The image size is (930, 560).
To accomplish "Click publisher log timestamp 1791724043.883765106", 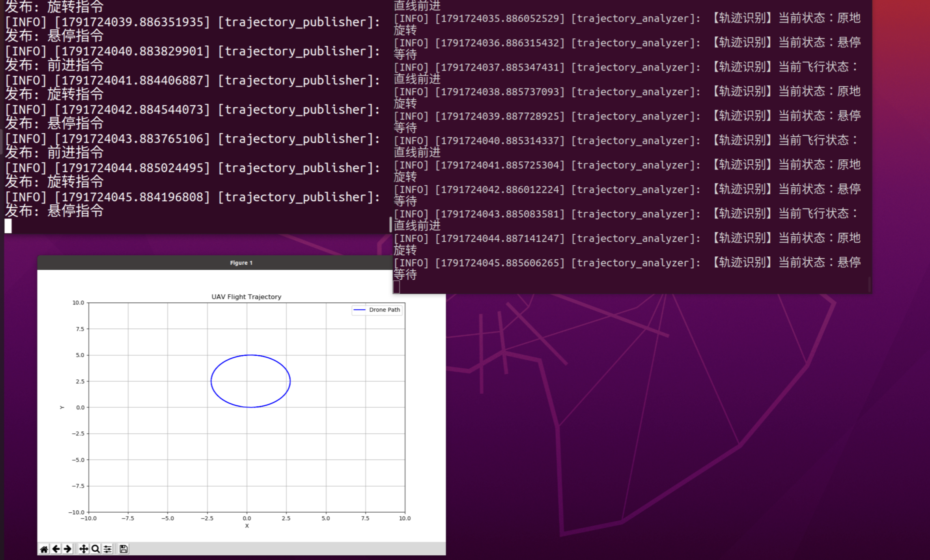I will (132, 139).
